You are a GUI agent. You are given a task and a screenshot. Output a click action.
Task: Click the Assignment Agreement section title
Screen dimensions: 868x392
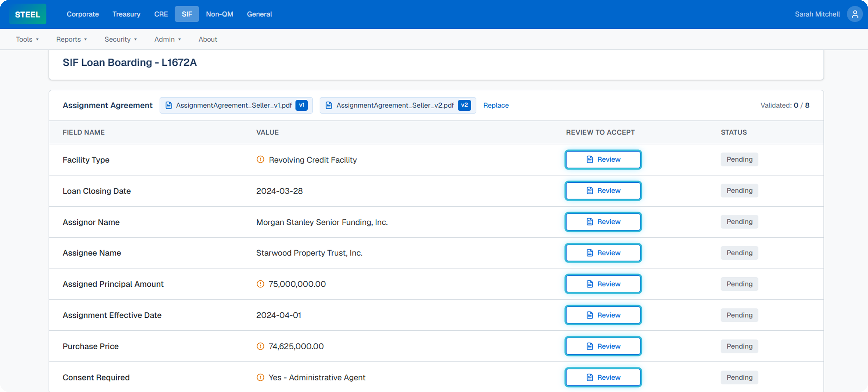[108, 105]
